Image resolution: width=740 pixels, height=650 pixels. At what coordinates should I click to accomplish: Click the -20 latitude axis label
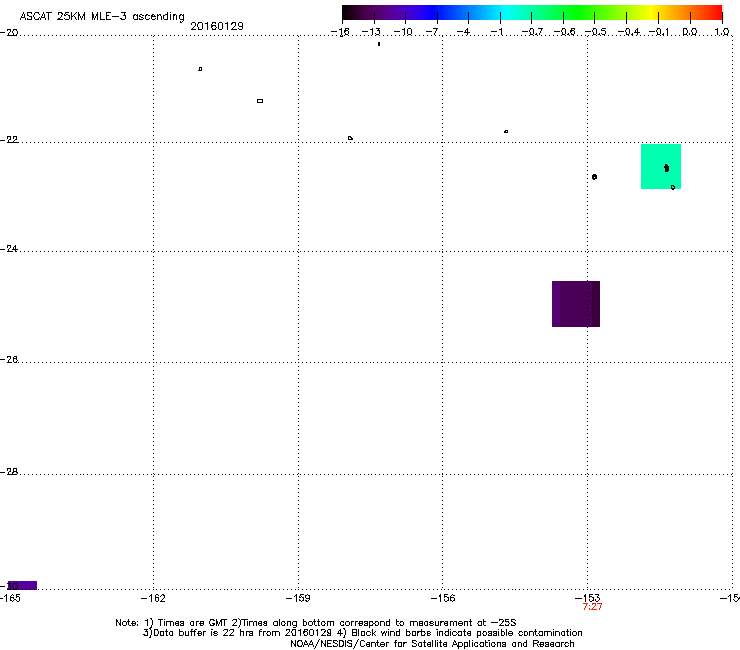click(9, 33)
